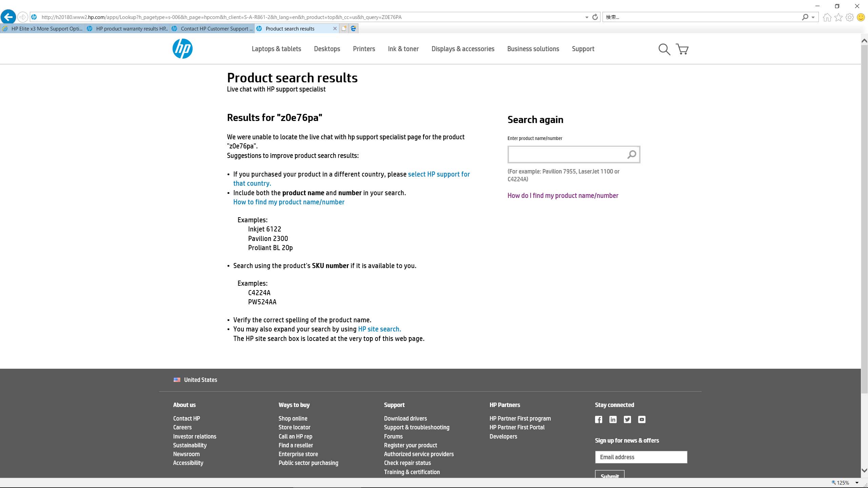The width and height of the screenshot is (868, 488).
Task: Open Developers footer link
Action: tap(503, 436)
